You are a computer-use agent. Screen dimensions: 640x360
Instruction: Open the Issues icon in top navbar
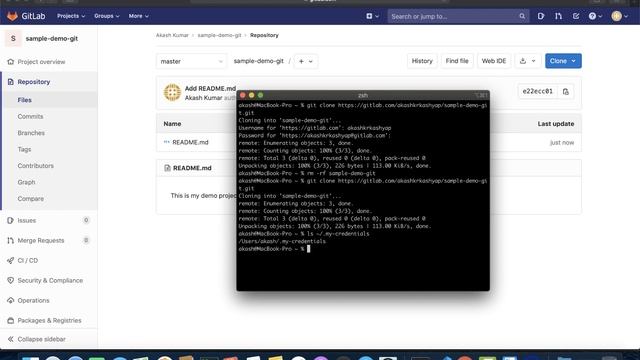(541, 16)
